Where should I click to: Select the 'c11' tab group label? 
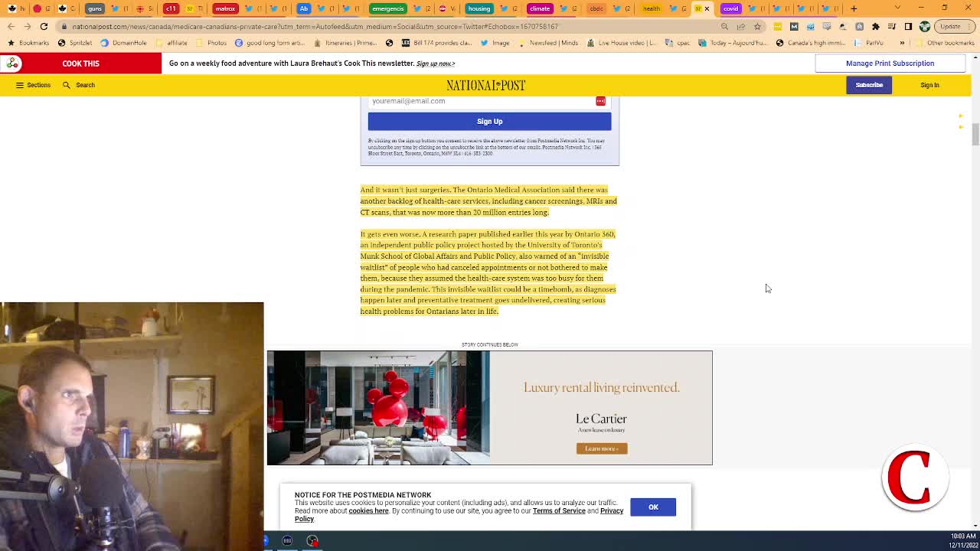click(170, 8)
